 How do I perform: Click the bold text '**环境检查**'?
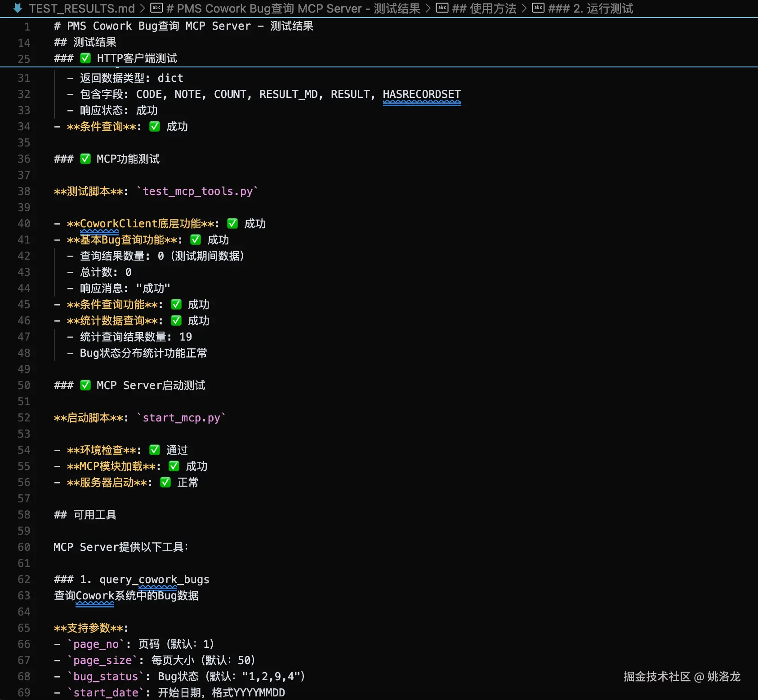click(x=102, y=450)
